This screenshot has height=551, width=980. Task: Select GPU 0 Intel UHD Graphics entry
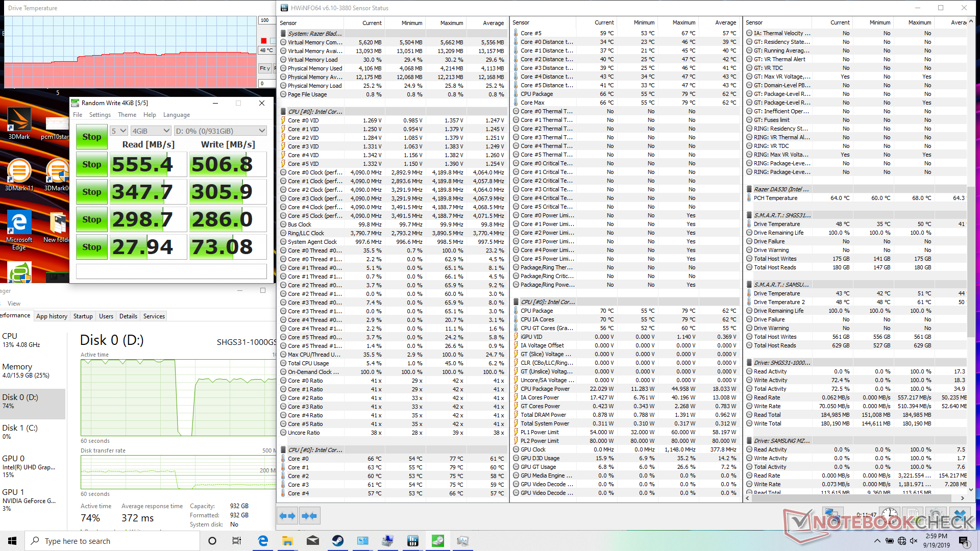33,466
